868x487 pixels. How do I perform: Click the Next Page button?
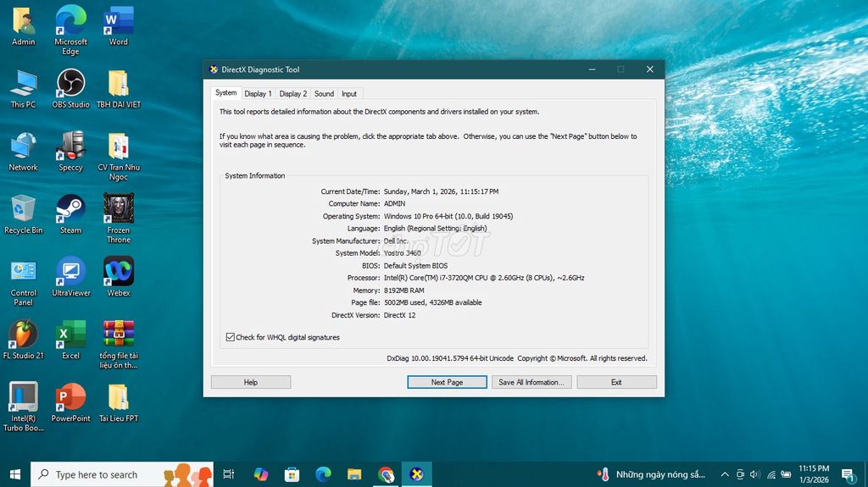447,382
